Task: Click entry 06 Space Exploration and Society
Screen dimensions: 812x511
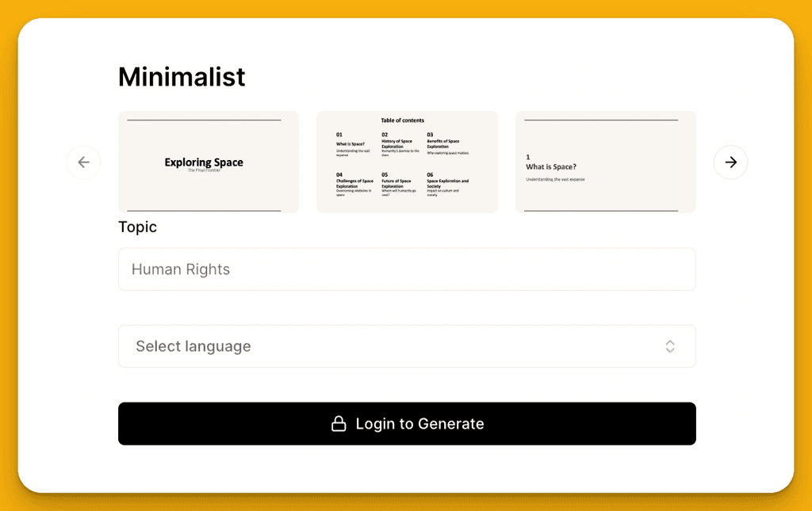Action: click(447, 184)
